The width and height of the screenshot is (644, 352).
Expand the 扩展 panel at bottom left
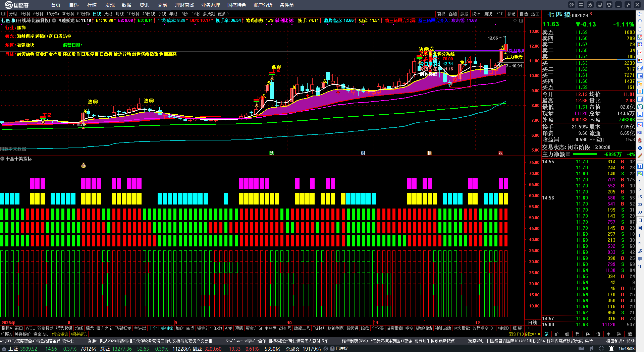[x=6, y=334]
